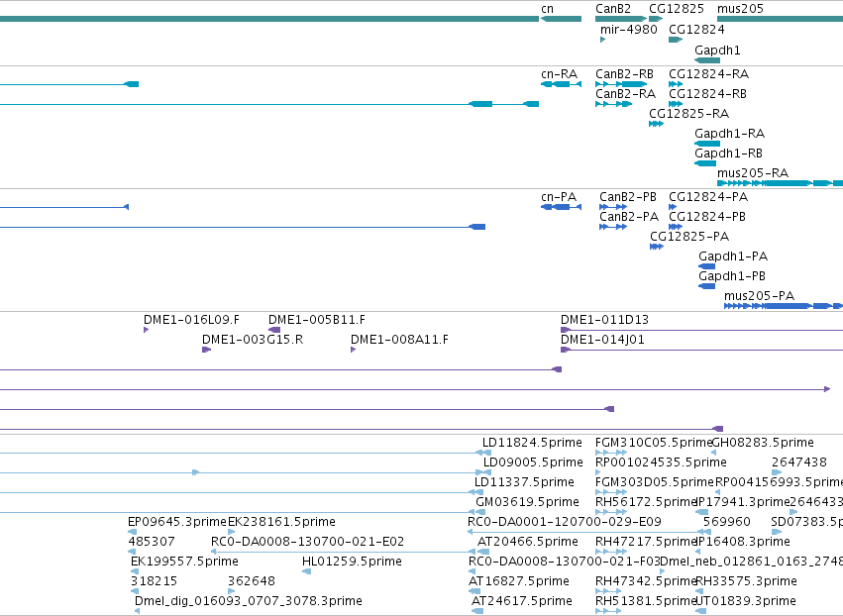Click the DME1-016L09.F marker
The height and width of the screenshot is (616, 843).
point(147,330)
